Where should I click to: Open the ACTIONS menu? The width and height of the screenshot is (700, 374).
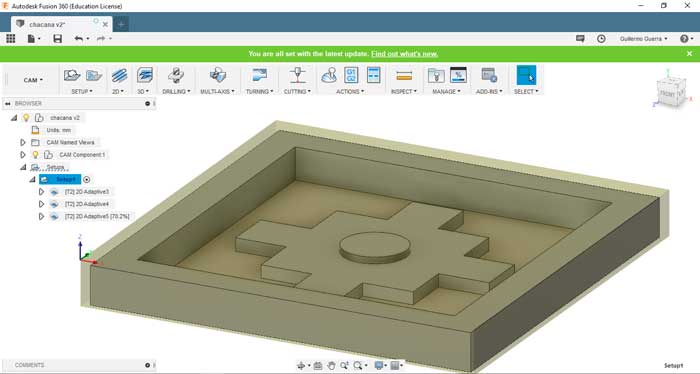[350, 91]
